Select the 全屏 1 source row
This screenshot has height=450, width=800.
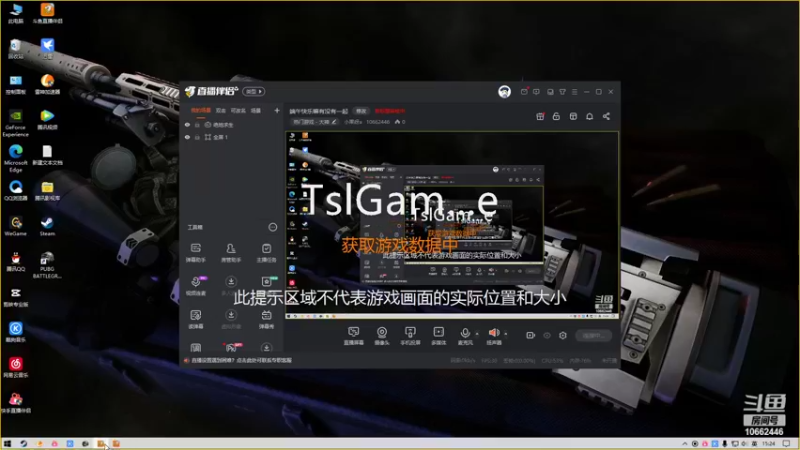232,137
